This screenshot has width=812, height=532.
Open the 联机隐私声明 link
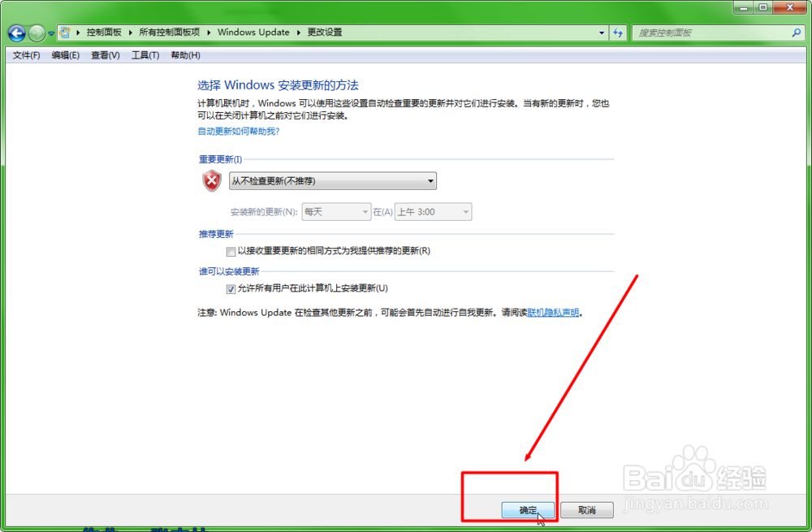pyautogui.click(x=554, y=312)
